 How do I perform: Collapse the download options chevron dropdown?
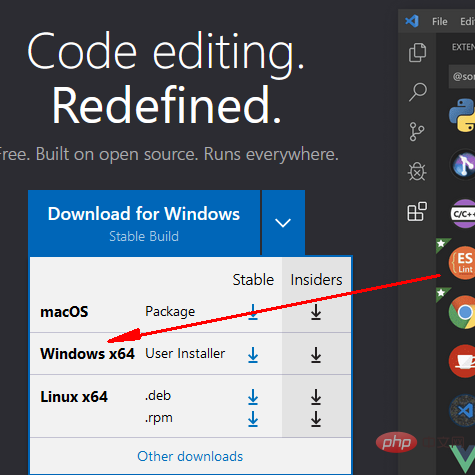[283, 223]
